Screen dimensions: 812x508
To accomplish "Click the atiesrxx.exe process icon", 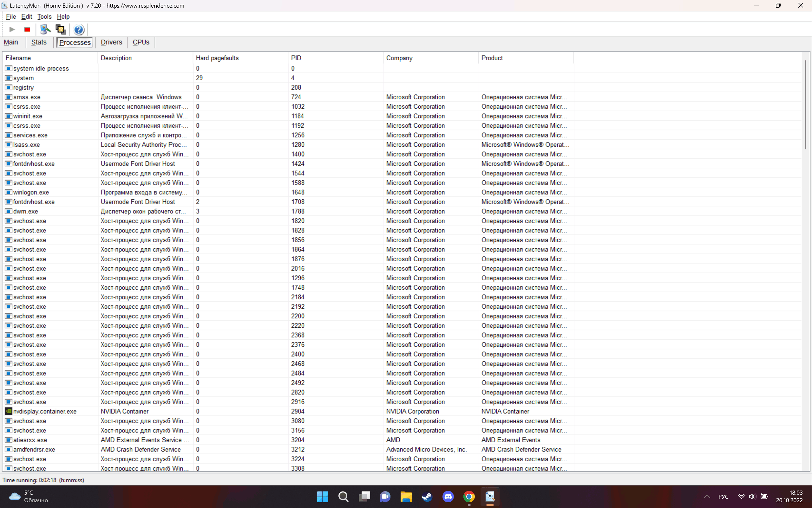I will pos(8,440).
